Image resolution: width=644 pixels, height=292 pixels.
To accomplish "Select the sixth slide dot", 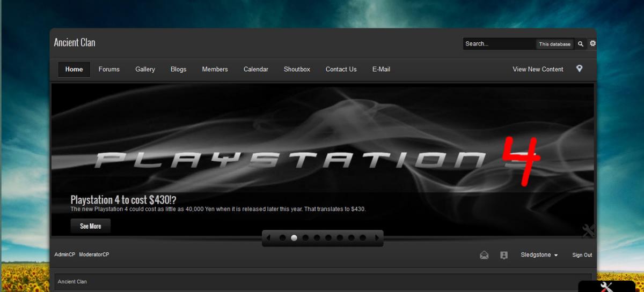I will pos(340,238).
